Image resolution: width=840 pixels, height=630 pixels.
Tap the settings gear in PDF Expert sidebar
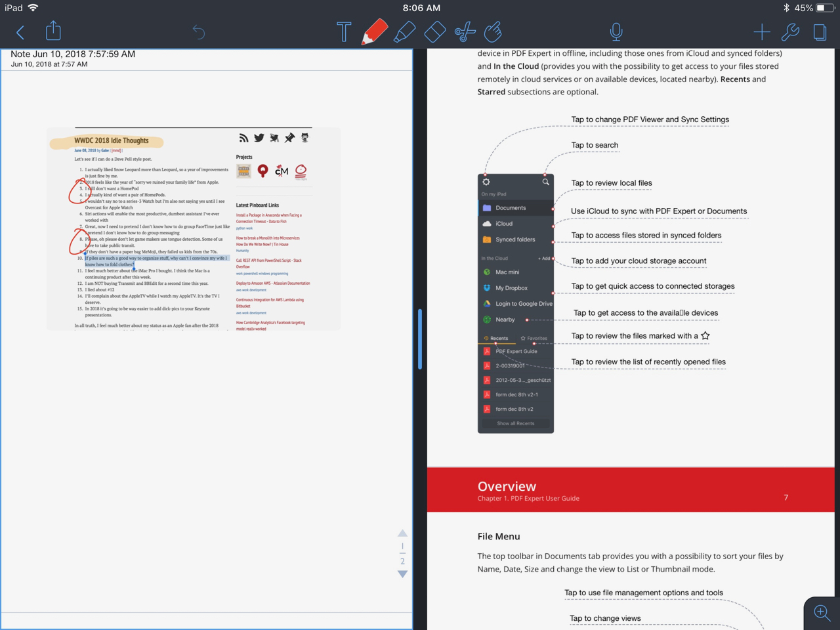coord(486,182)
